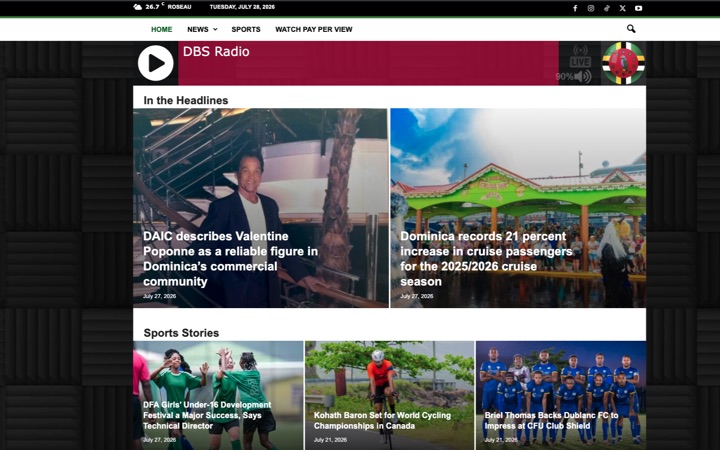Read the DAIC Valentine Poponne headline
The image size is (720, 450).
click(x=231, y=259)
